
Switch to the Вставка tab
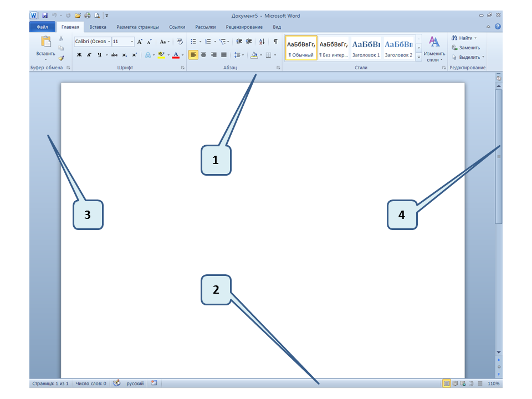point(98,27)
